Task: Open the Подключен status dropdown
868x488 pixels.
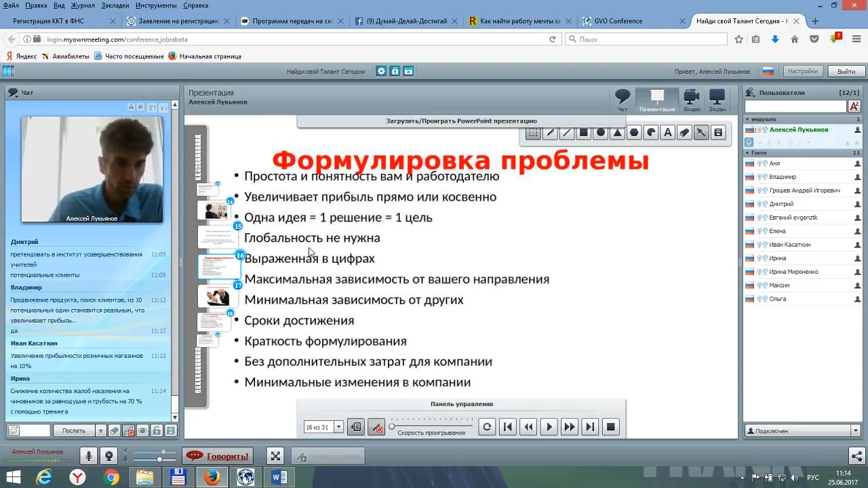Action: tap(802, 430)
